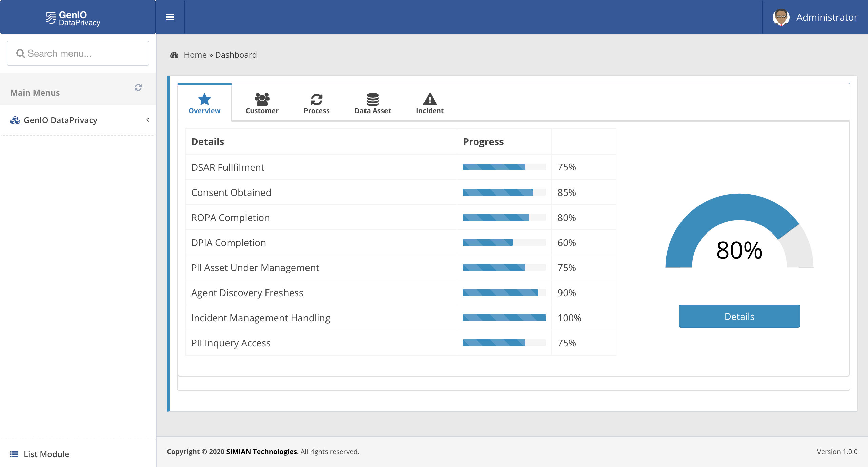Select Incident Management Handling label
The image size is (868, 467).
pos(260,318)
